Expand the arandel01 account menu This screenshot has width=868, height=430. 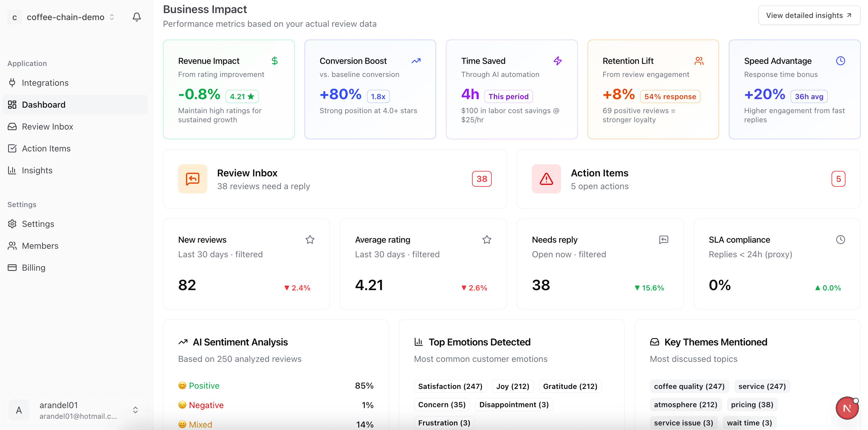(136, 410)
